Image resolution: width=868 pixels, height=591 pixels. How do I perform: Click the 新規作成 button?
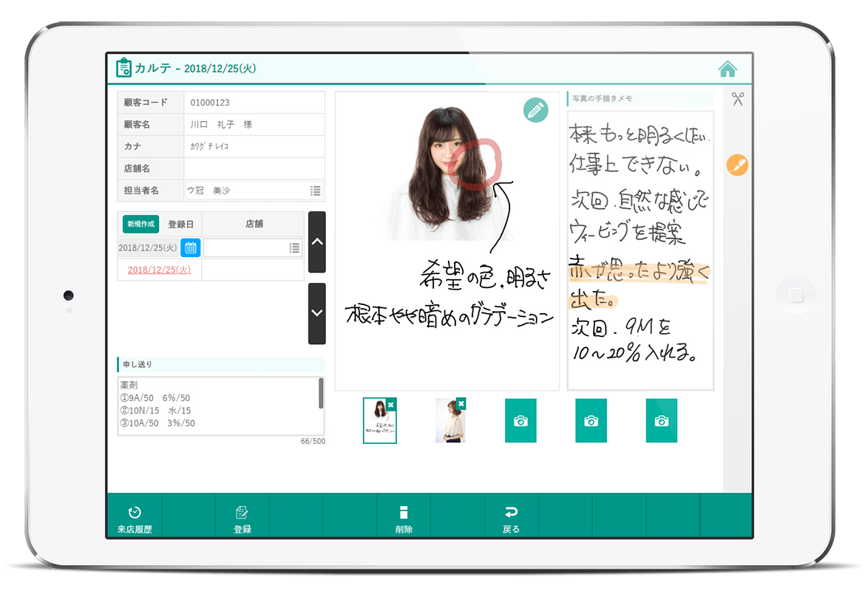tap(140, 224)
